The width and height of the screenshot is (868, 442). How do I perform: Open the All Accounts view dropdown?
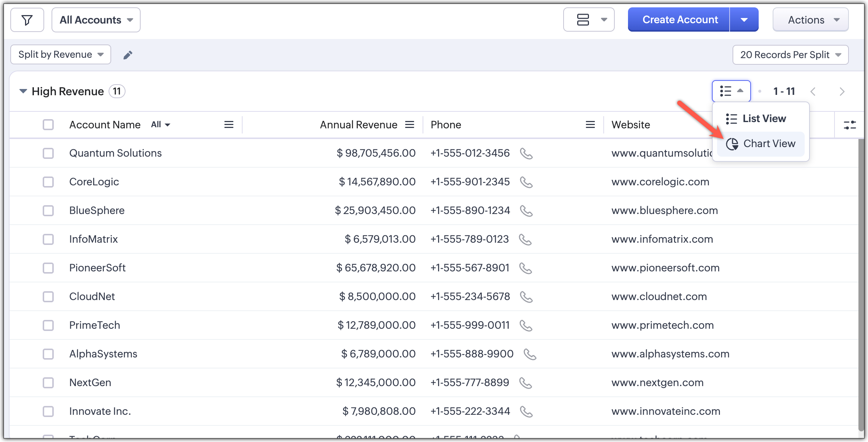click(96, 20)
